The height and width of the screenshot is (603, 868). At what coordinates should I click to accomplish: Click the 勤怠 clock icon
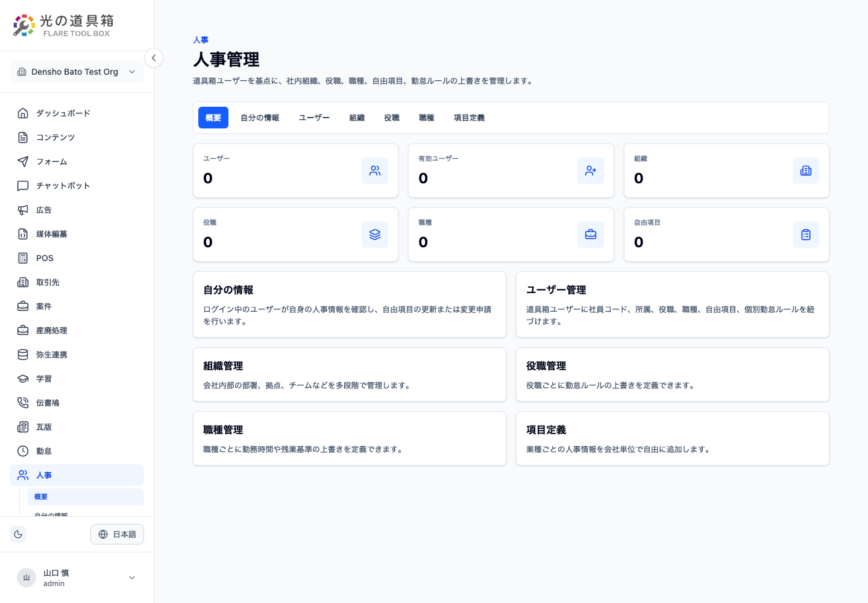tap(23, 451)
